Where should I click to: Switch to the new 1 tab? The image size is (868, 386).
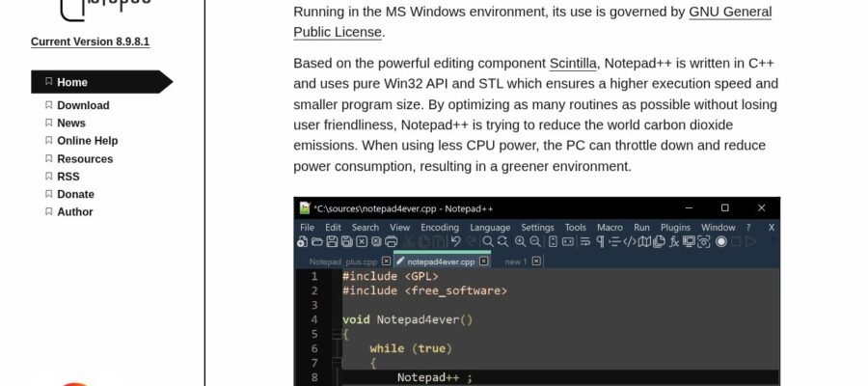[516, 262]
